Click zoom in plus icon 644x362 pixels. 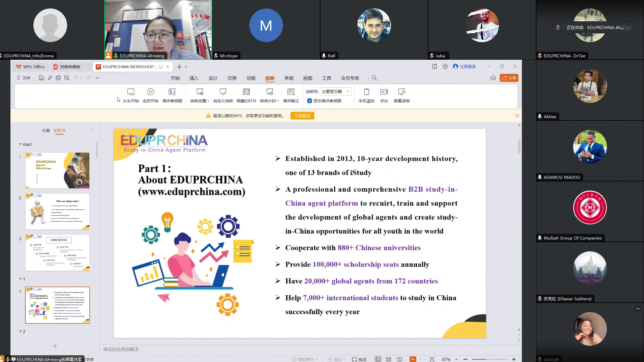tap(514, 359)
